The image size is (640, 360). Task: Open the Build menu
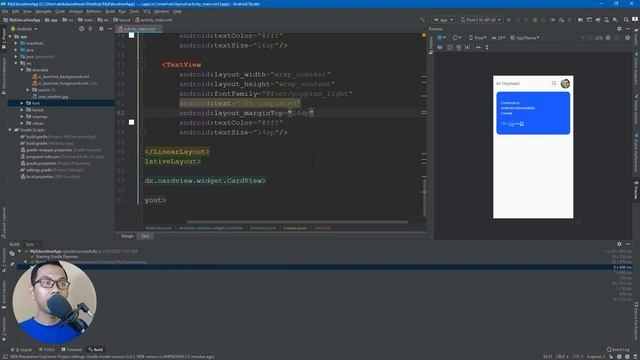(110, 11)
